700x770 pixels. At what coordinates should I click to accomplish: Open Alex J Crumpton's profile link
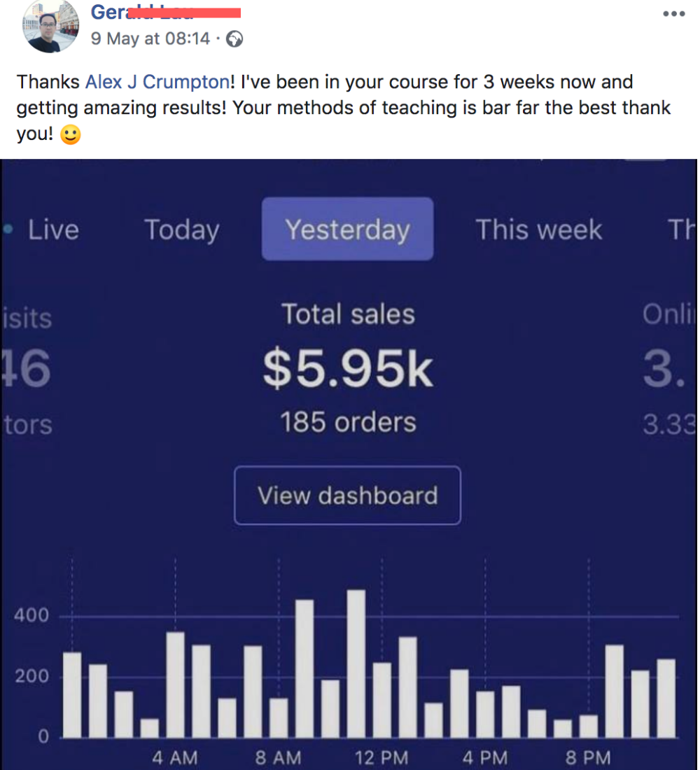tap(157, 82)
